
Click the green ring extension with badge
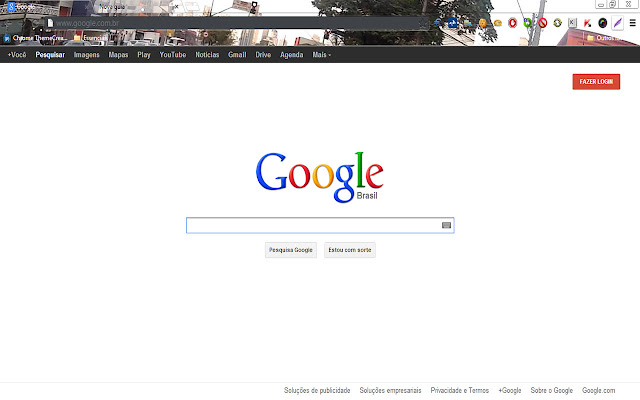click(527, 23)
